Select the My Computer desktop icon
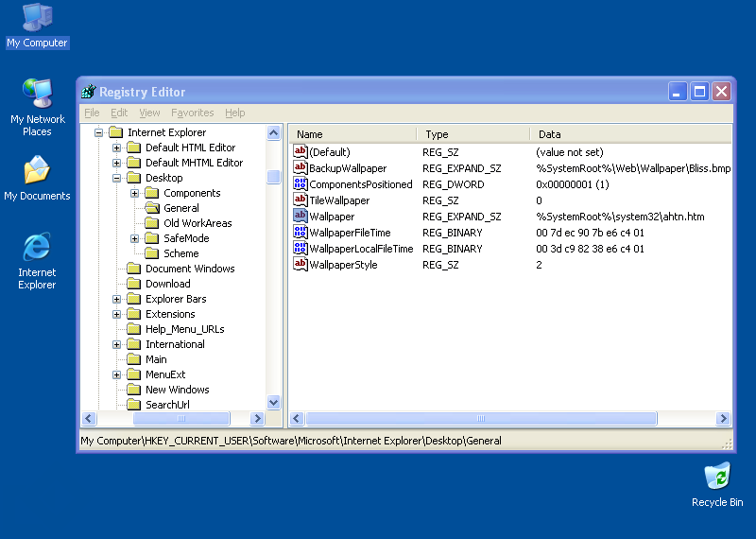756x539 pixels. pos(37,26)
